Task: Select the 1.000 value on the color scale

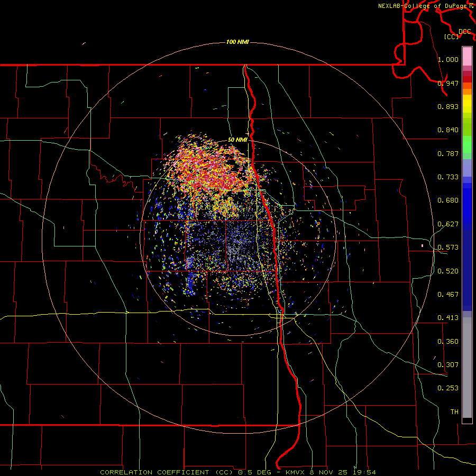Action: pos(448,59)
